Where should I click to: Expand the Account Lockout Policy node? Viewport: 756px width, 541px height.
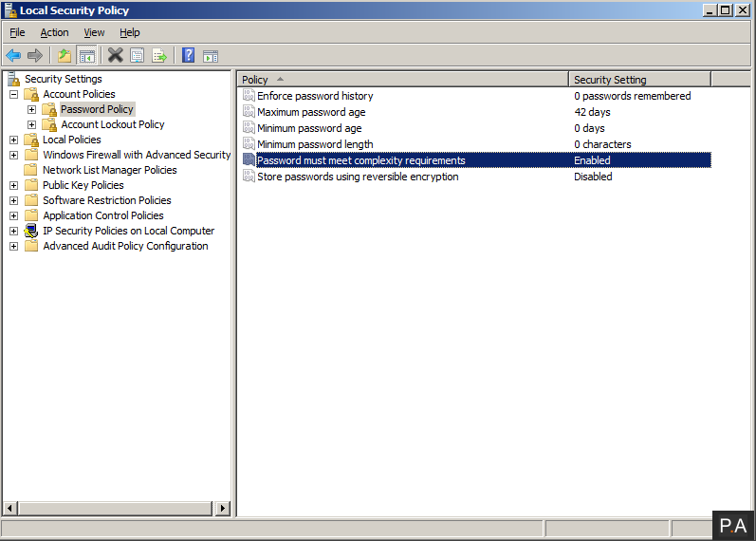coord(32,124)
